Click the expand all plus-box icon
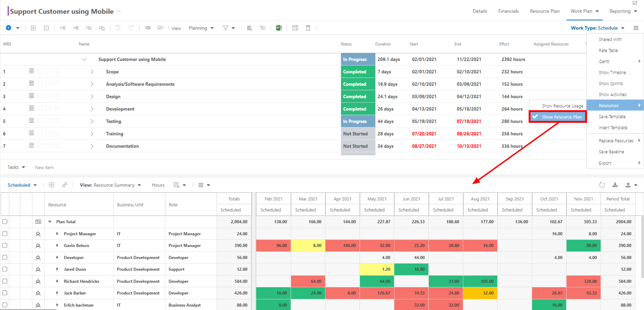The image size is (644, 310). point(33,28)
